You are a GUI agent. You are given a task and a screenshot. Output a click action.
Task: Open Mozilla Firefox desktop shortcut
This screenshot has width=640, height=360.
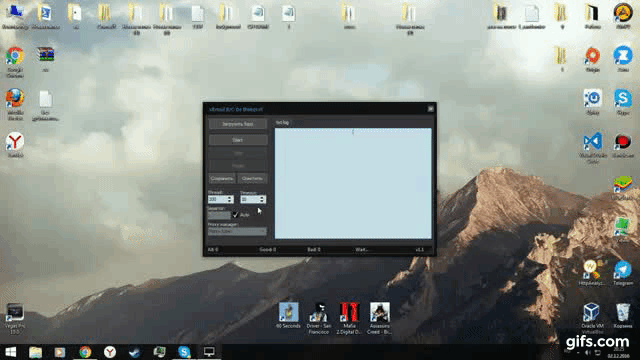click(15, 104)
